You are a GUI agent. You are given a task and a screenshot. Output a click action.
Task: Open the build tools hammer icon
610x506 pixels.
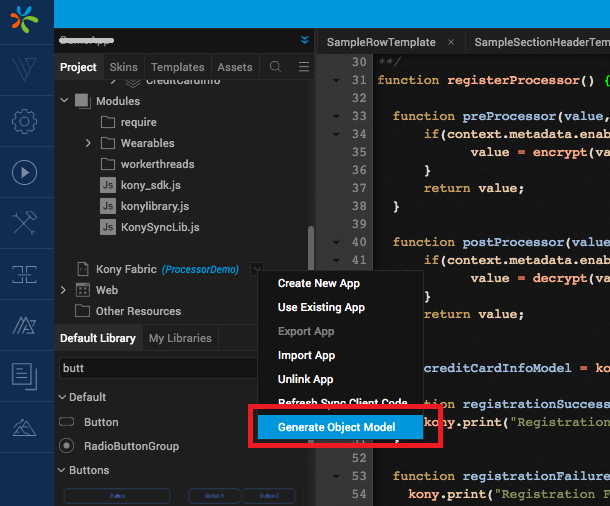[24, 223]
